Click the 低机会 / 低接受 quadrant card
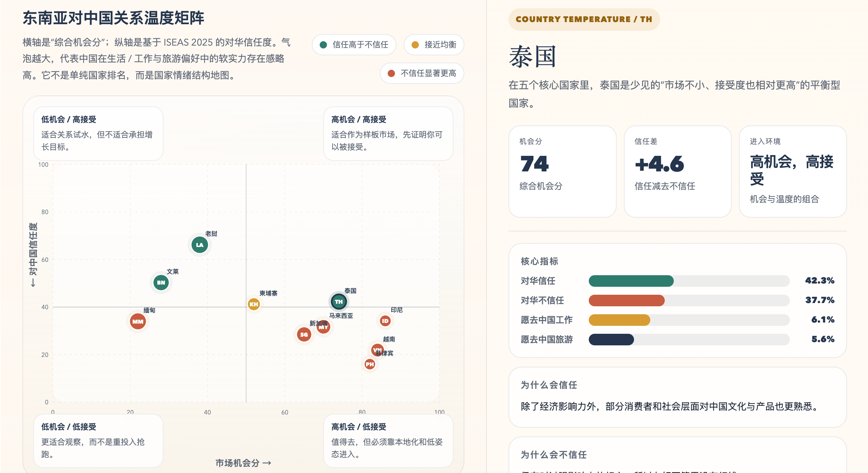 point(98,440)
